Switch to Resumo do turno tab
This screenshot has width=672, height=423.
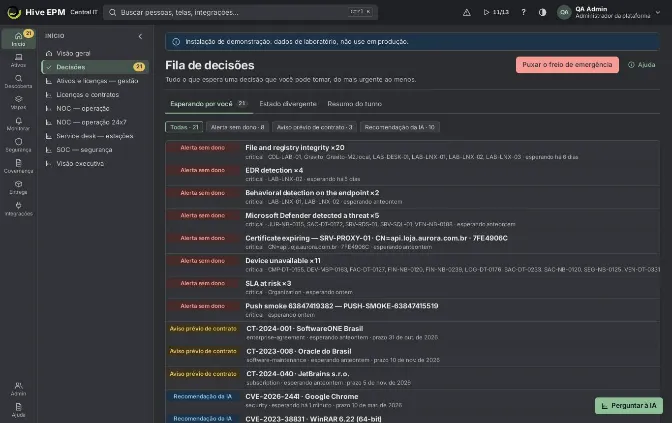click(354, 104)
